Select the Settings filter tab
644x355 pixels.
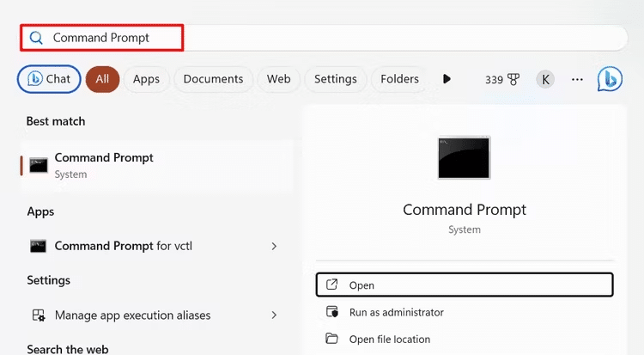tap(335, 79)
